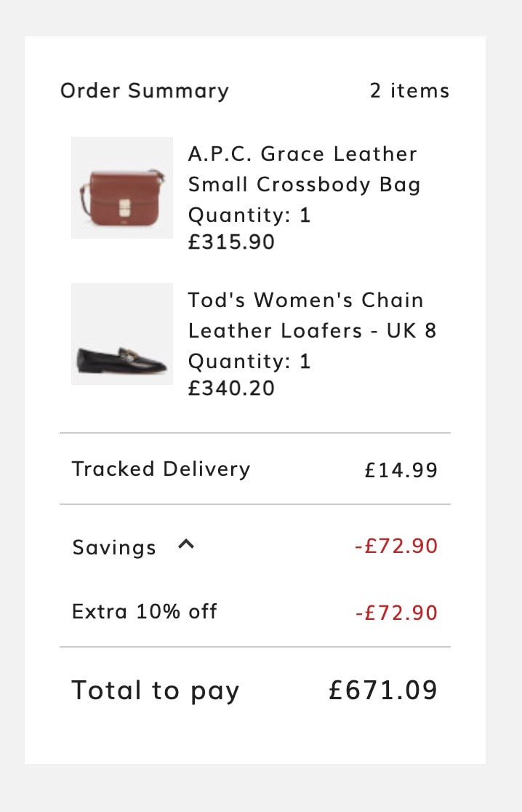The height and width of the screenshot is (812, 522).
Task: Open the Tod's loafers product thumbnail
Action: [x=122, y=334]
